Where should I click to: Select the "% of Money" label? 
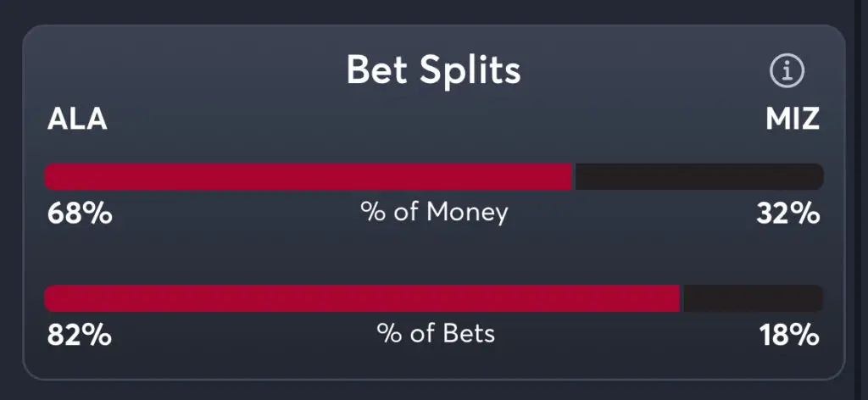(x=434, y=212)
